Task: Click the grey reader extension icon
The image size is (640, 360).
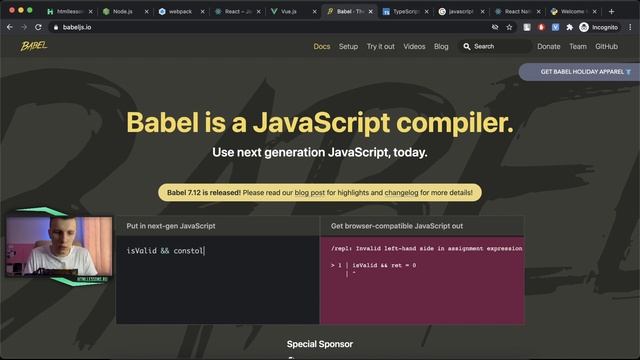Action: coord(527,27)
